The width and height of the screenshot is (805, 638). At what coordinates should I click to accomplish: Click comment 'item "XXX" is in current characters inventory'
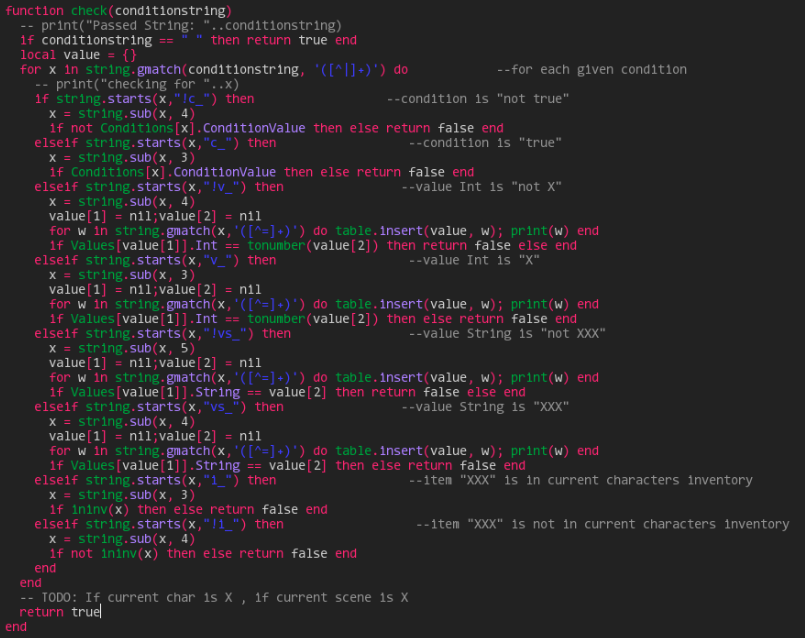coord(580,481)
